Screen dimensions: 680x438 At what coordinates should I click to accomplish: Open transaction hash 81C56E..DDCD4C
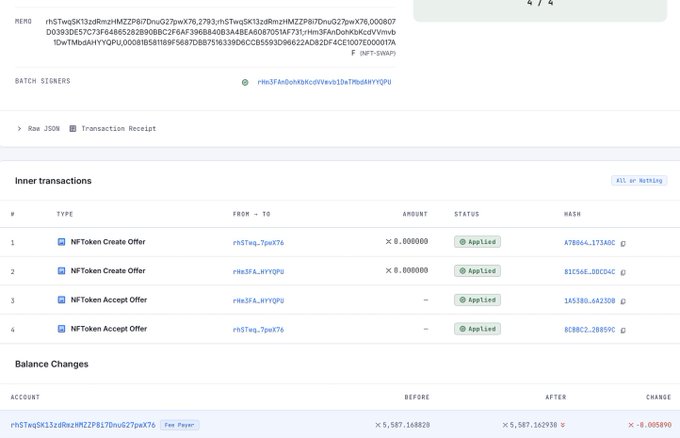pyautogui.click(x=589, y=272)
